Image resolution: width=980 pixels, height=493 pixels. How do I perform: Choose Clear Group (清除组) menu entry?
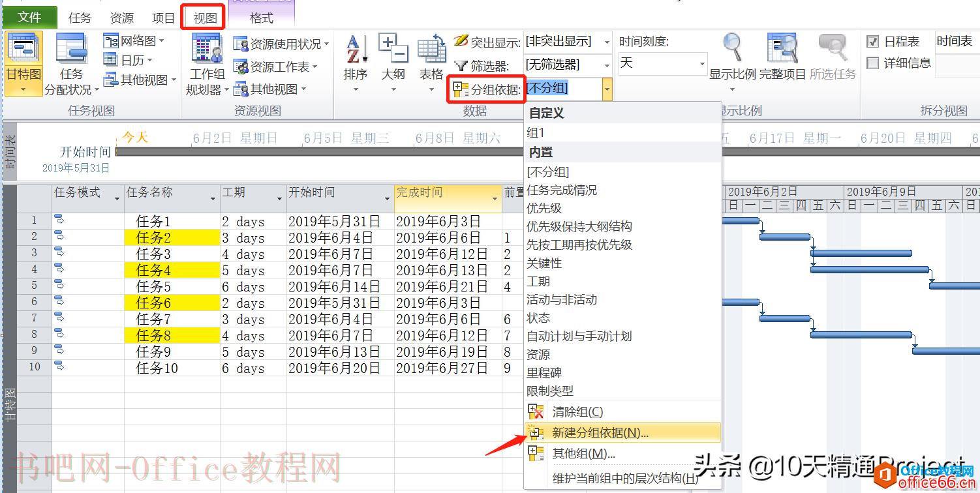click(623, 412)
